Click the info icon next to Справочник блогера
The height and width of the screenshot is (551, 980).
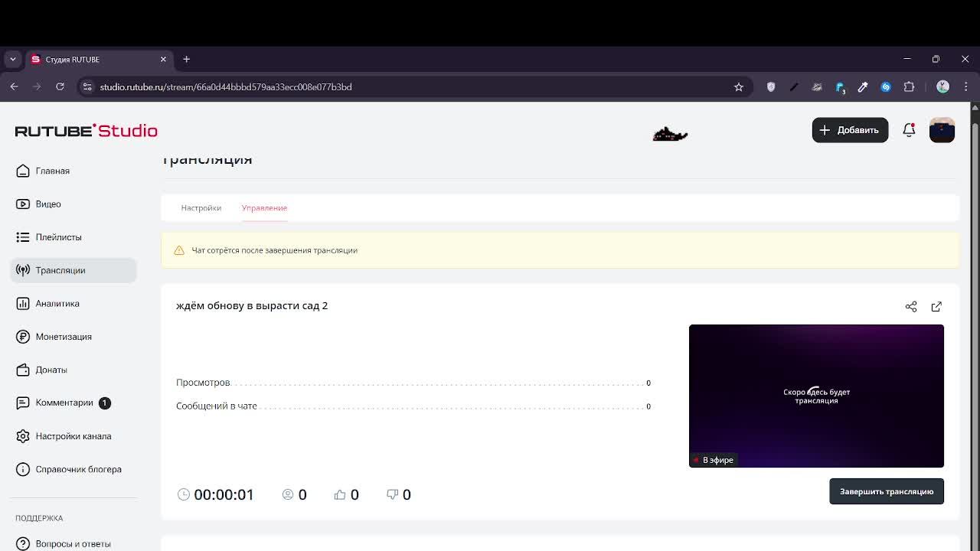[23, 469]
